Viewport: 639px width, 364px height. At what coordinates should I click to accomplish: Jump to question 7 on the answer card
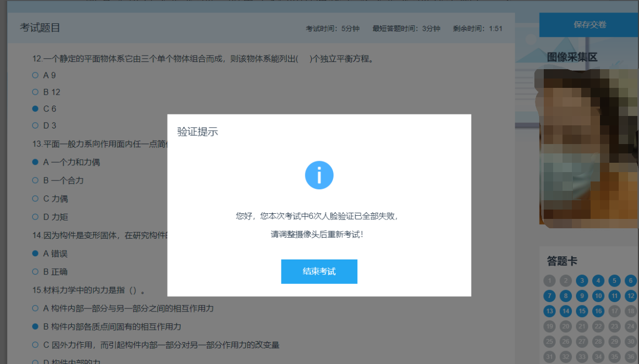[x=549, y=296]
